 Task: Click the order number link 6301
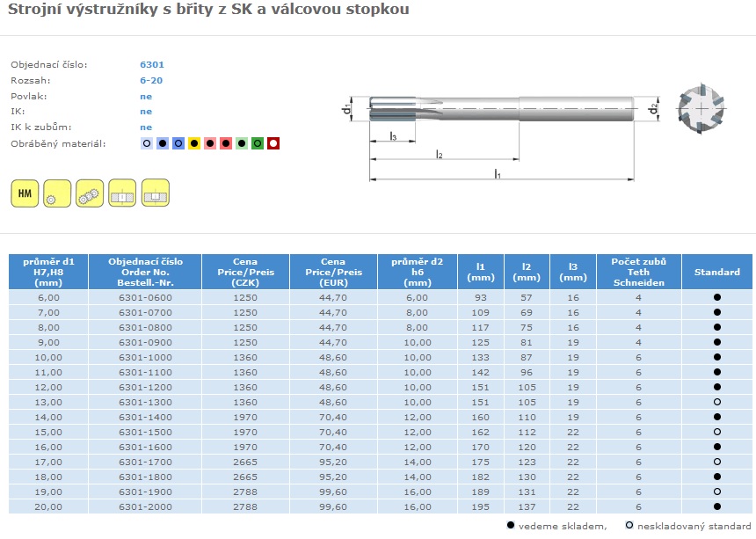pos(152,64)
